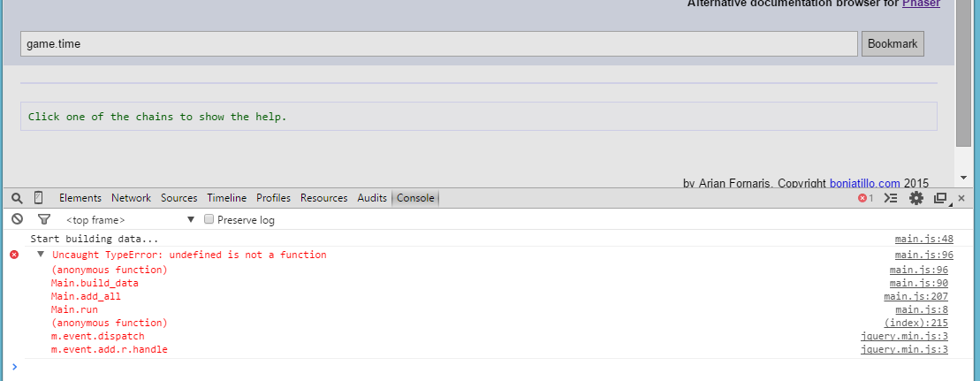Image resolution: width=980 pixels, height=381 pixels.
Task: Open the console filter funnel icon
Action: (x=44, y=219)
